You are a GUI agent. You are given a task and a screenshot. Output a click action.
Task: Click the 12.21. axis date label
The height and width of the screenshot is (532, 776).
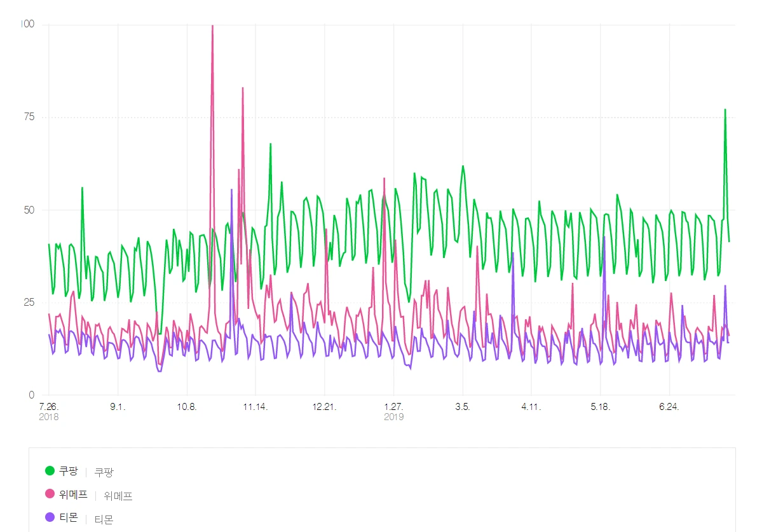[x=325, y=407]
